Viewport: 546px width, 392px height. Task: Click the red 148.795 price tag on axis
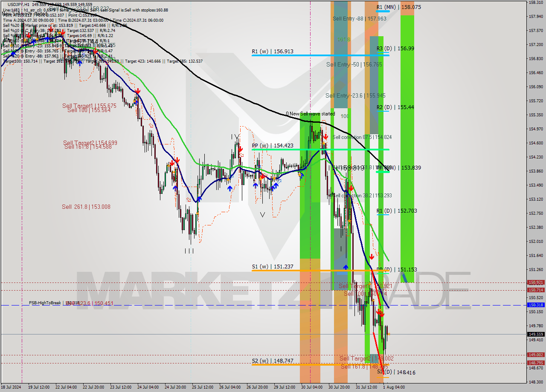coord(536,363)
